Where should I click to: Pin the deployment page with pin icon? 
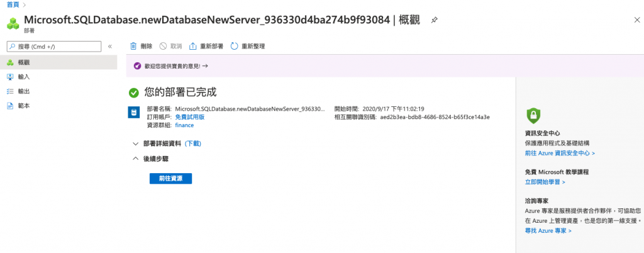[x=434, y=20]
